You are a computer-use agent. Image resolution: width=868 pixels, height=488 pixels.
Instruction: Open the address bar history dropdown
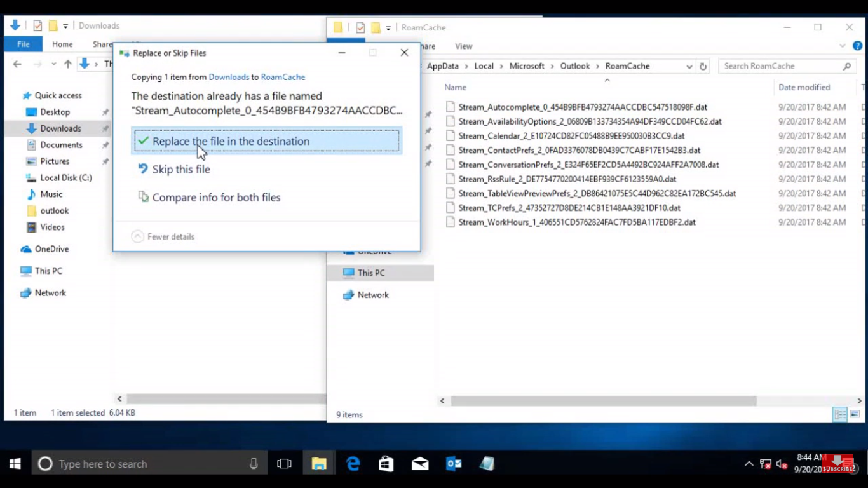pyautogui.click(x=689, y=66)
